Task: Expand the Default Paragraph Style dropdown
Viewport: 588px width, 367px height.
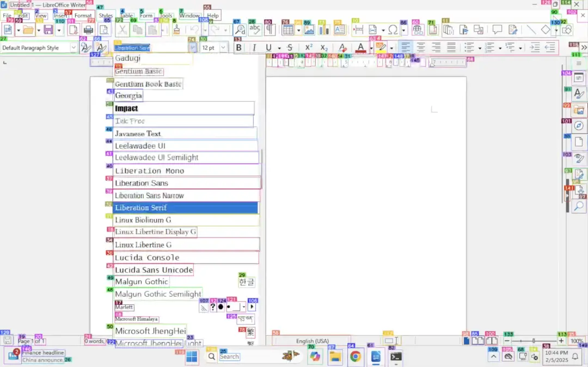Action: click(73, 47)
